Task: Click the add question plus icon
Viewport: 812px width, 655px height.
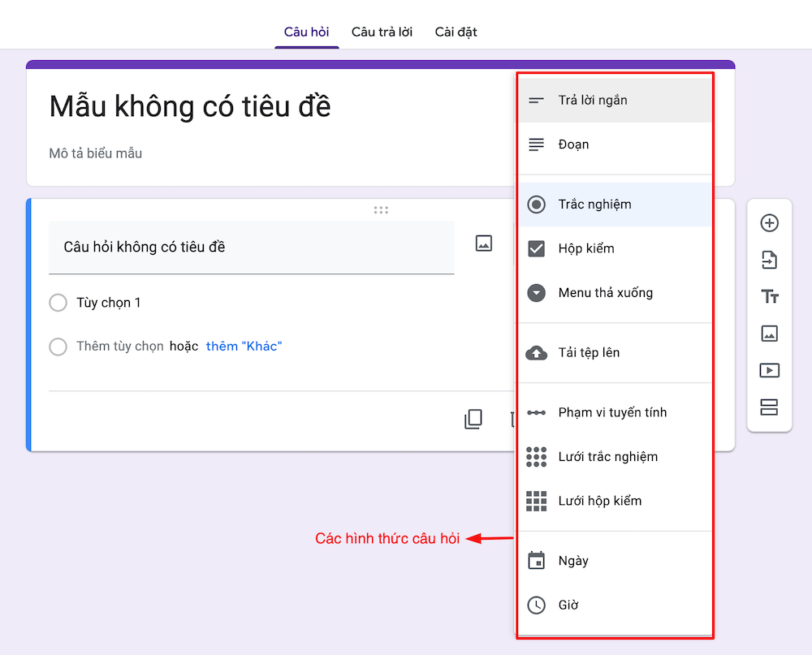Action: tap(769, 223)
